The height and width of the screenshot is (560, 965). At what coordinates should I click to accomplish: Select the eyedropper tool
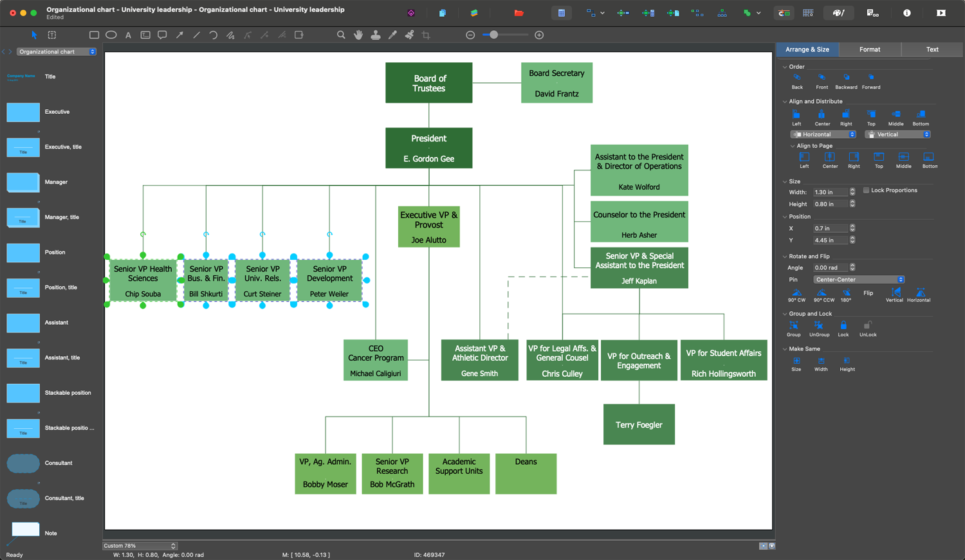392,35
